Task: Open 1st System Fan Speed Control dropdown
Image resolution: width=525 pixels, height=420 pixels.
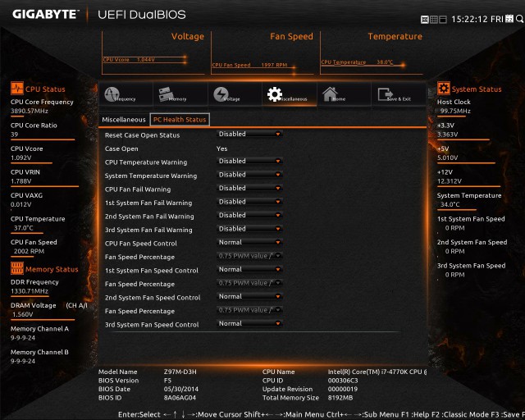Action: tap(249, 269)
